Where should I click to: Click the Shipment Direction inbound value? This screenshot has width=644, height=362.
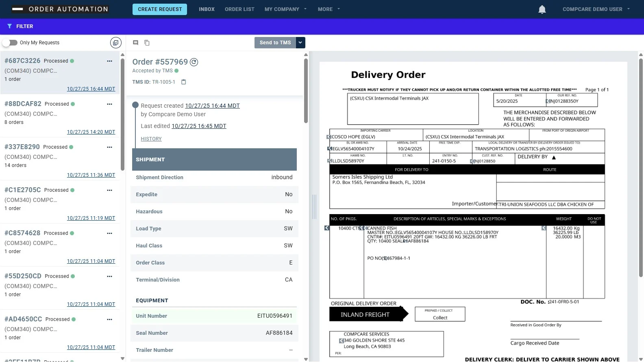(x=282, y=178)
